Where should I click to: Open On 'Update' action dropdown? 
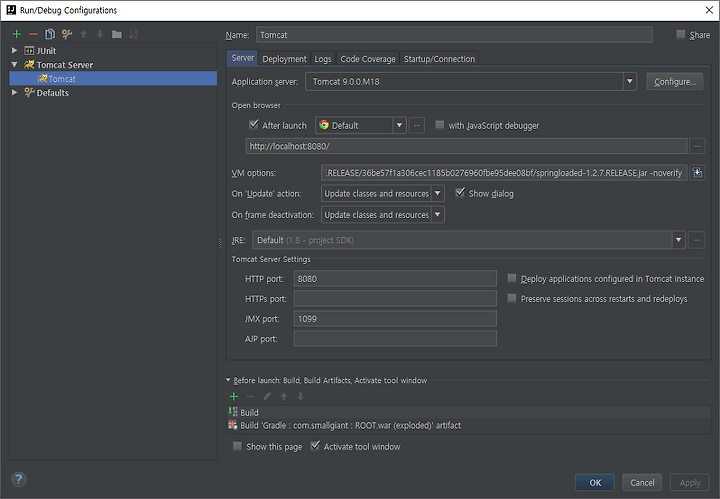tap(438, 193)
